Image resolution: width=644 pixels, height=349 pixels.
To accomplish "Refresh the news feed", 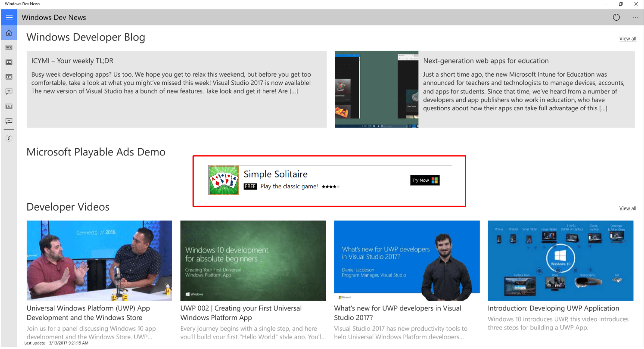I will tap(616, 17).
